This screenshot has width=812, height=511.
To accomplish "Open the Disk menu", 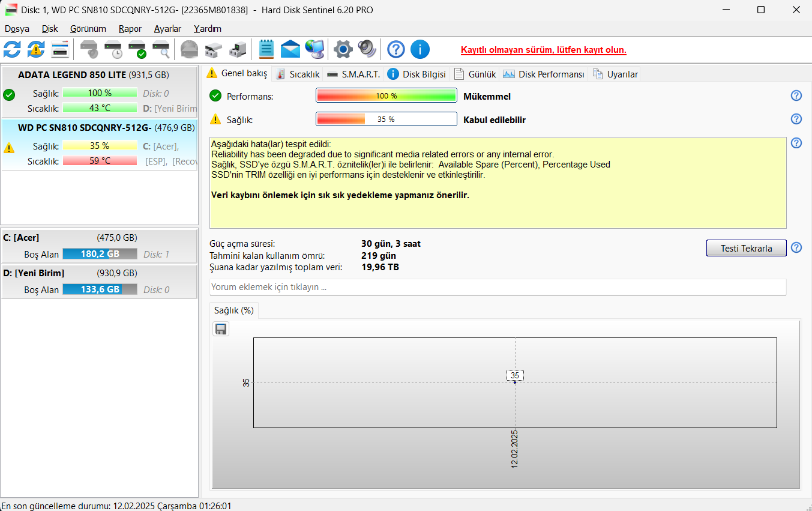I will (50, 29).
